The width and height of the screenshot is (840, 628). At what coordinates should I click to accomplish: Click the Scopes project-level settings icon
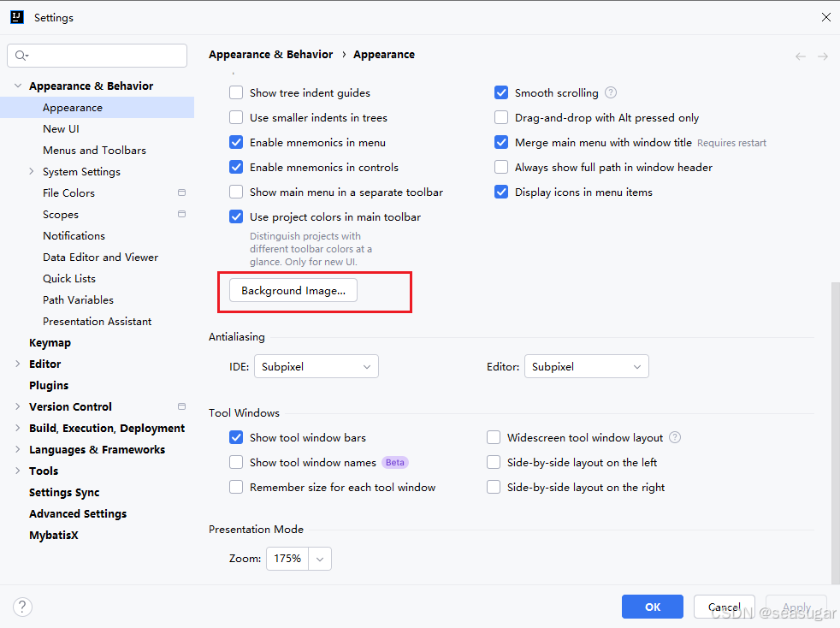(181, 214)
